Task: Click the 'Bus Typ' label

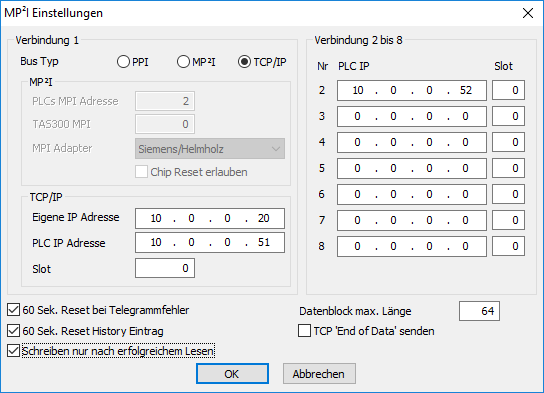Action: [x=39, y=61]
